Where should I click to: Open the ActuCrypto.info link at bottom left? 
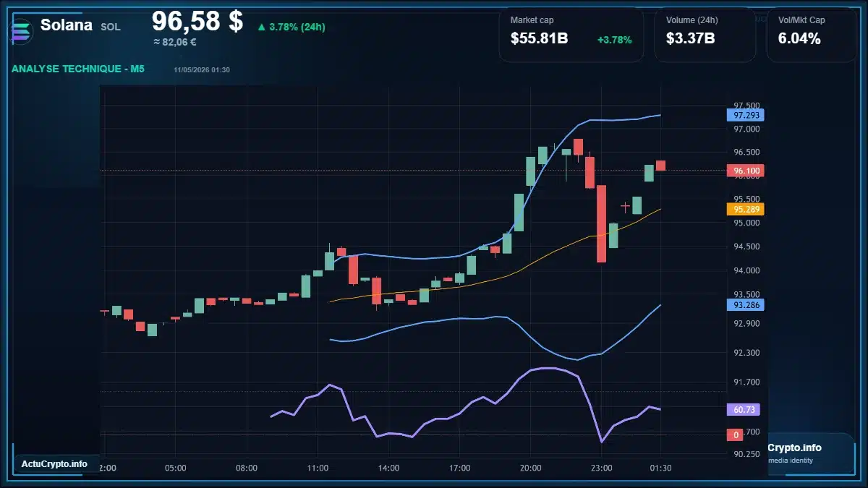tap(55, 463)
